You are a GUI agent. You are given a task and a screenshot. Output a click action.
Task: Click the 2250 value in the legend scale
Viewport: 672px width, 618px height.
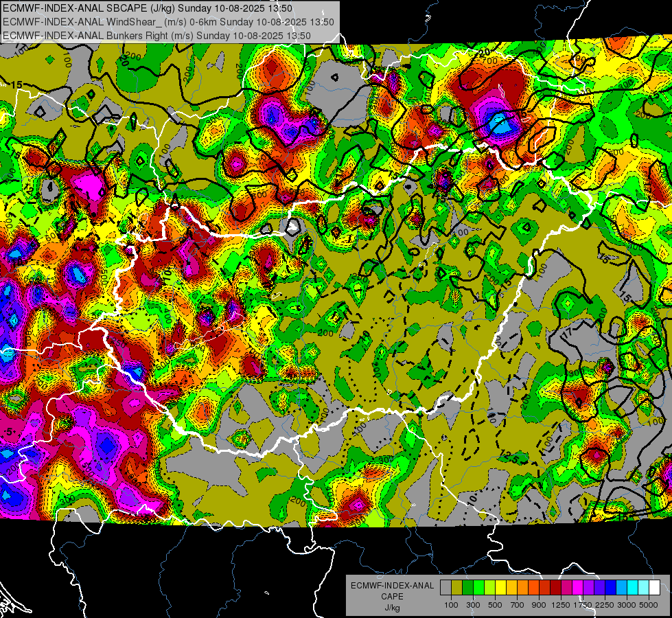[605, 605]
